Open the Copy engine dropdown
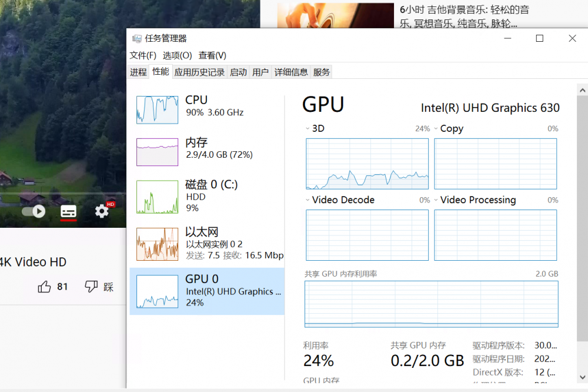 coord(436,128)
